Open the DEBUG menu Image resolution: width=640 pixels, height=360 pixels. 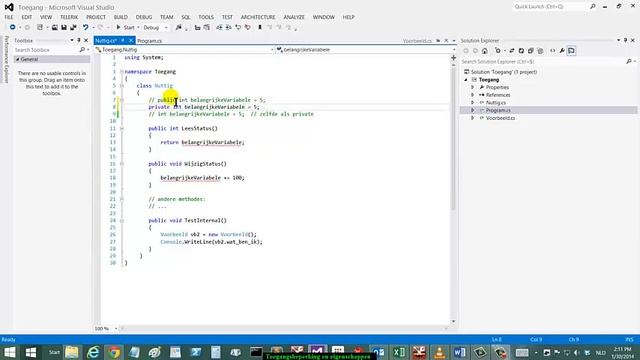pyautogui.click(x=144, y=17)
